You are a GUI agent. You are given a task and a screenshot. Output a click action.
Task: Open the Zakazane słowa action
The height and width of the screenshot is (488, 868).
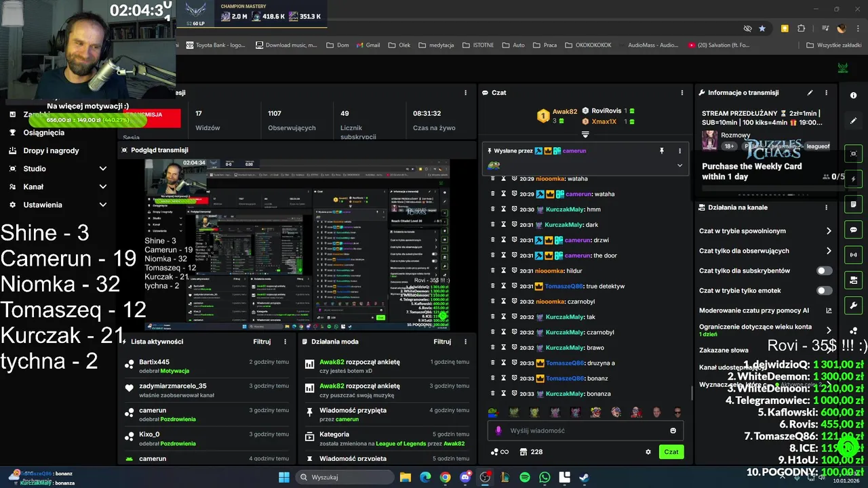[724, 350]
